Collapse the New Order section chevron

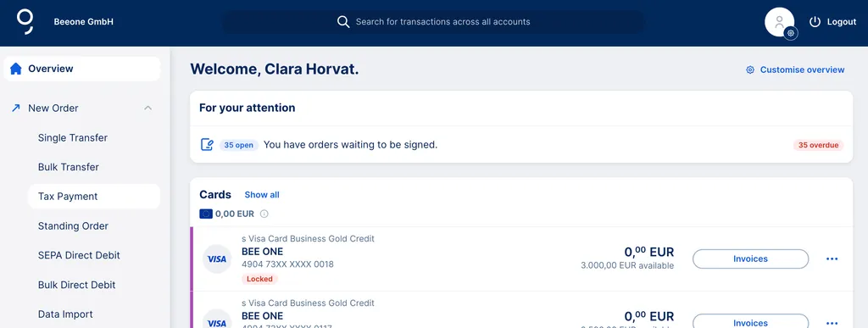147,108
